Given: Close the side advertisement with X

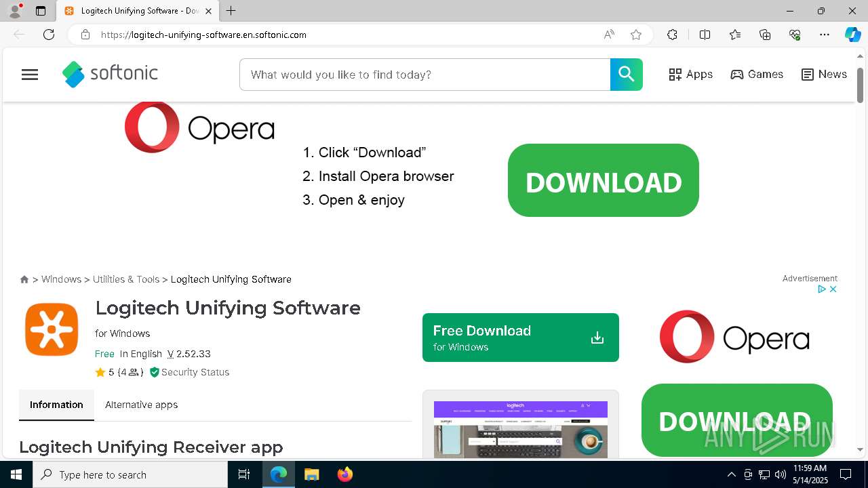Looking at the screenshot, I should 833,289.
